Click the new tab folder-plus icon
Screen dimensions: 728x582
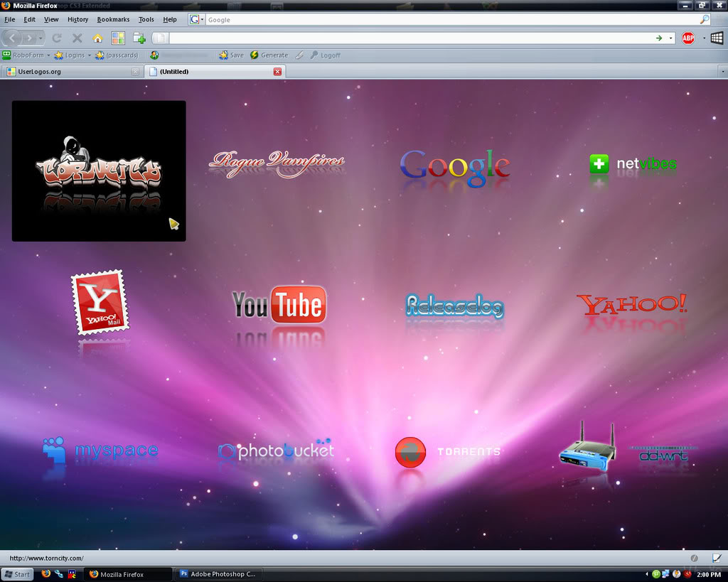click(139, 38)
